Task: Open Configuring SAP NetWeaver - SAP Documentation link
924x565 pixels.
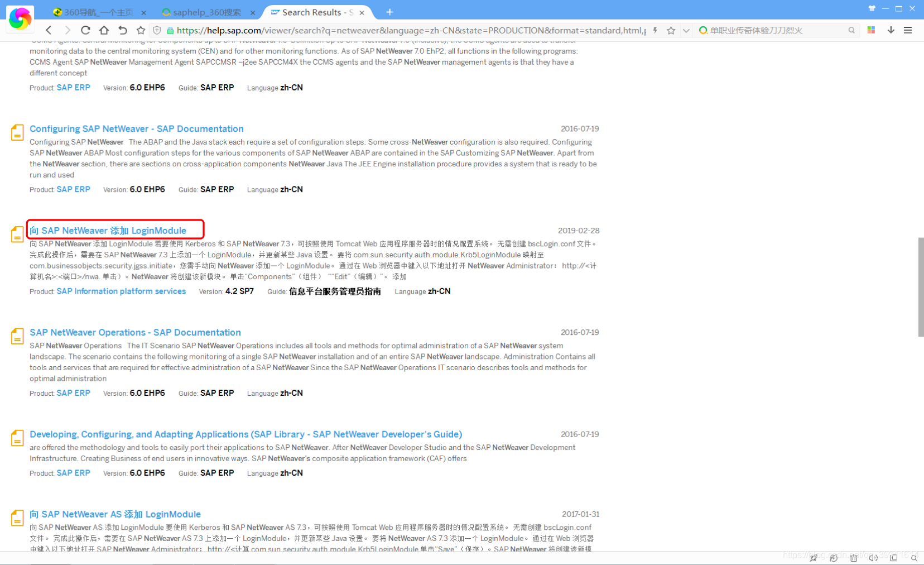Action: 137,129
